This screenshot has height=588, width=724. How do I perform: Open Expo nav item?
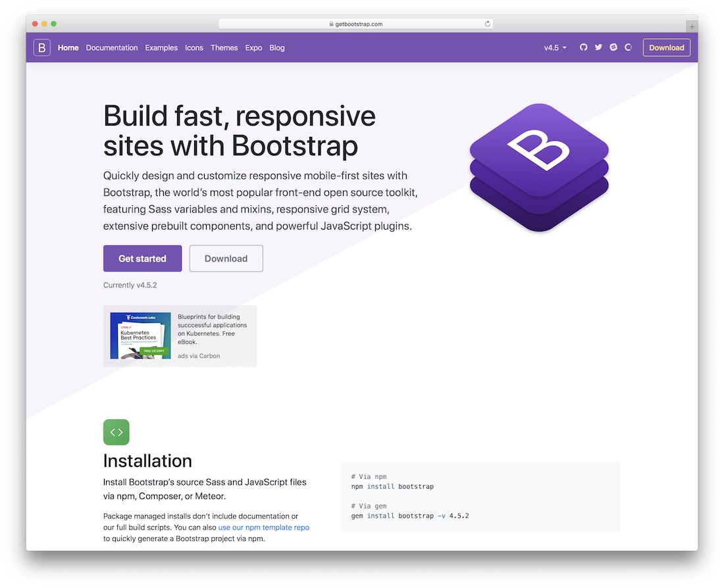click(x=253, y=47)
